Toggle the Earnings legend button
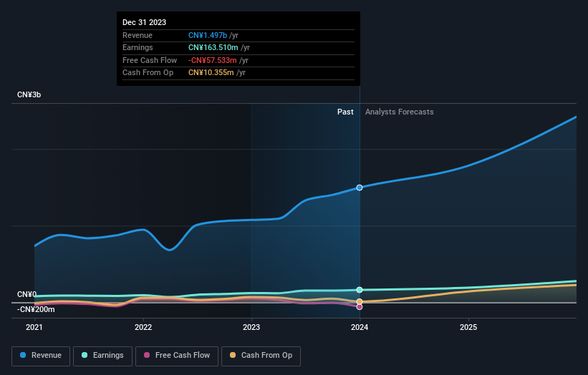The height and width of the screenshot is (375, 588). pos(102,356)
